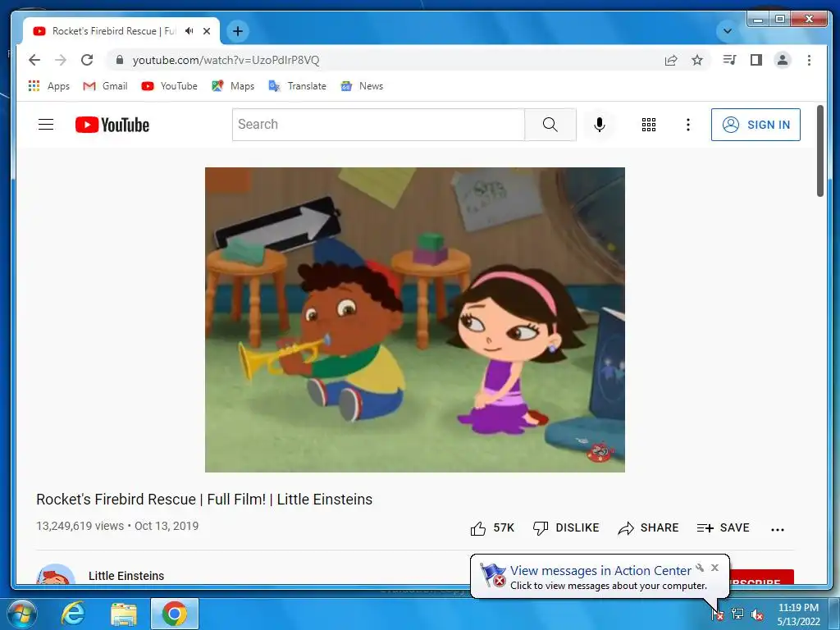Viewport: 840px width, 630px height.
Task: Open notification balloon wrench options
Action: (700, 568)
